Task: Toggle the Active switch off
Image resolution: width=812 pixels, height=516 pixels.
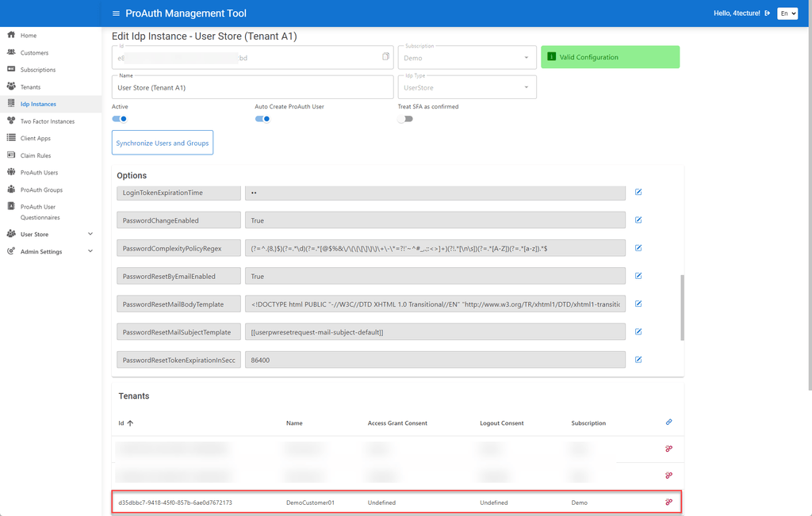Action: pos(120,117)
